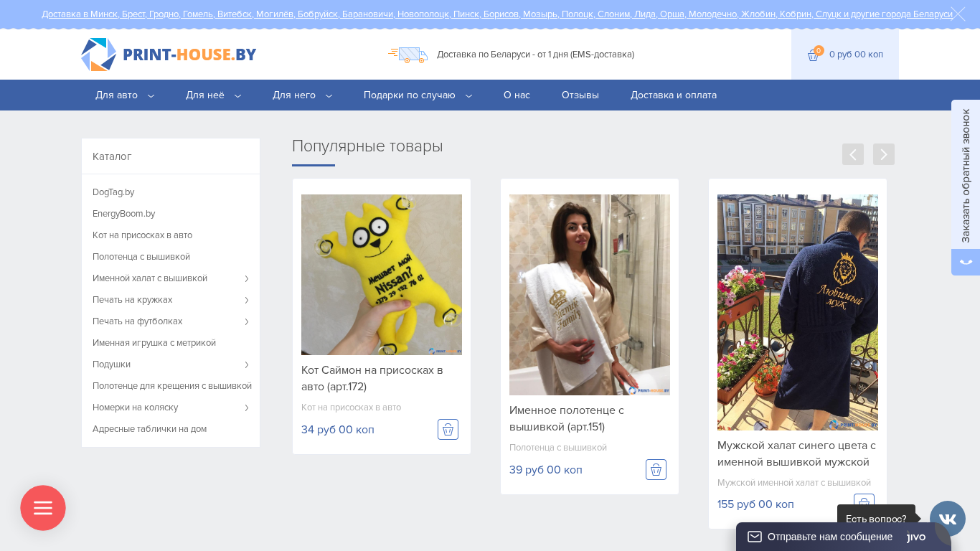Image resolution: width=980 pixels, height=551 pixels.
Task: Click price 39 руб 00 коп
Action: 546,470
